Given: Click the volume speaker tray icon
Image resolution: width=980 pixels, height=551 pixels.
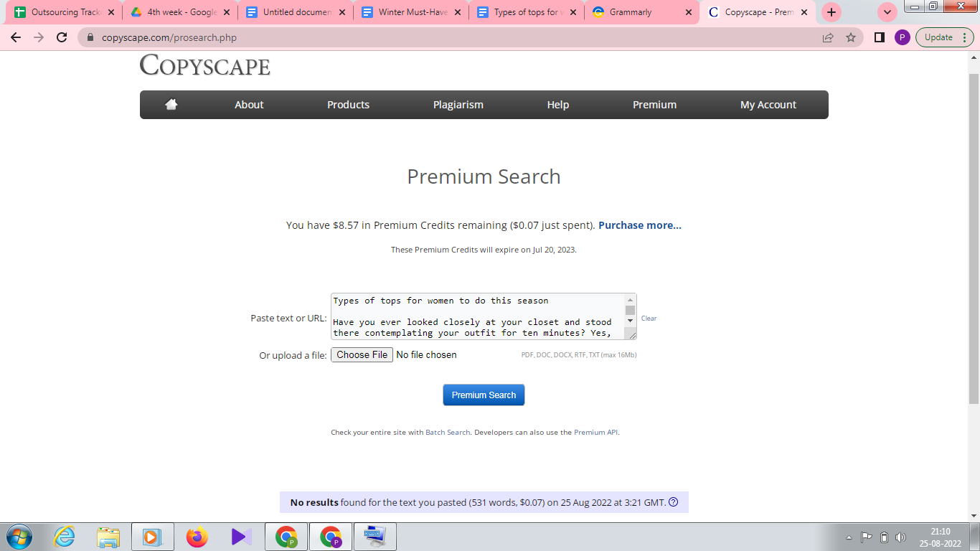Looking at the screenshot, I should coord(901,537).
